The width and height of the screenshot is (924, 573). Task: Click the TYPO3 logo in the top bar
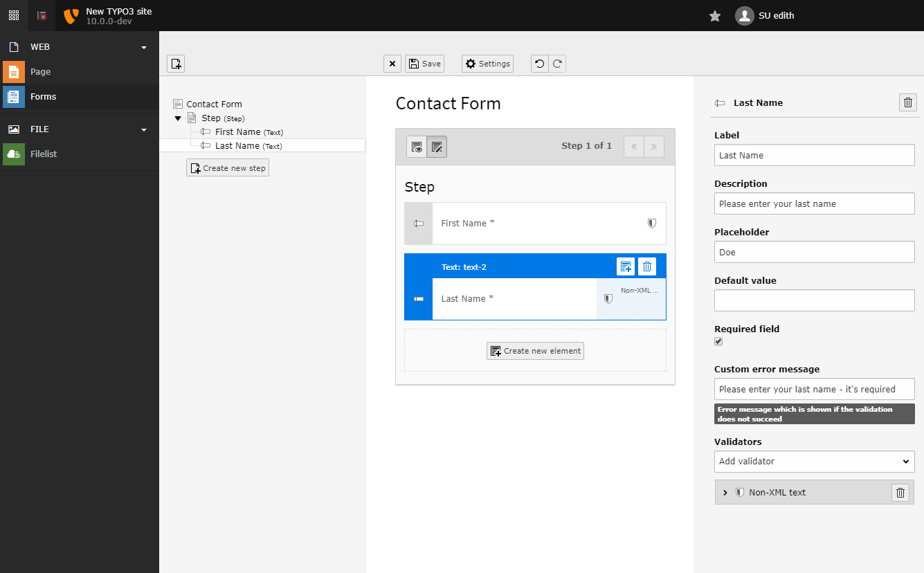point(70,15)
